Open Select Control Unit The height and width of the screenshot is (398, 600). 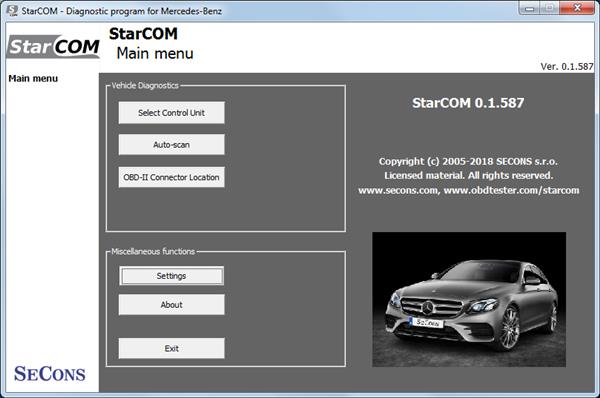pyautogui.click(x=171, y=113)
